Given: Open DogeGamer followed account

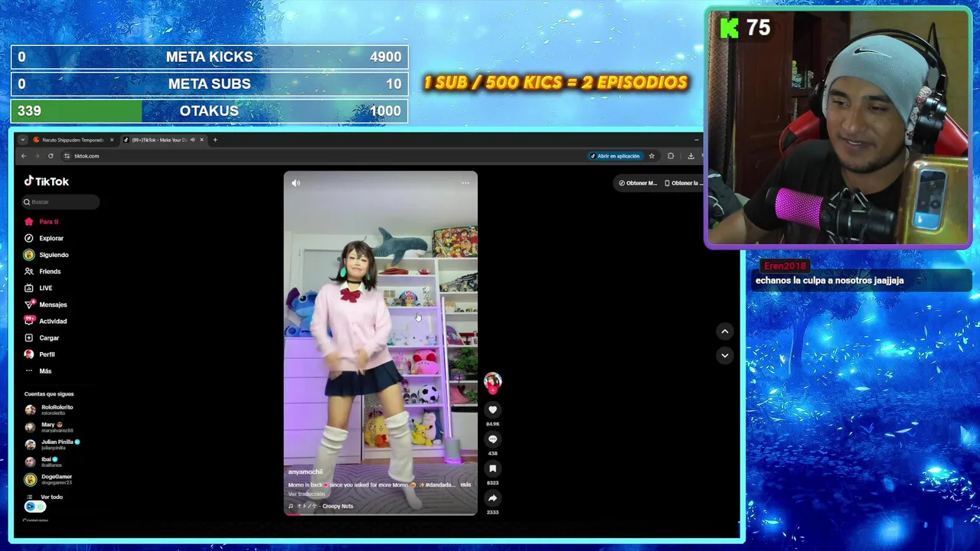Looking at the screenshot, I should click(48, 479).
